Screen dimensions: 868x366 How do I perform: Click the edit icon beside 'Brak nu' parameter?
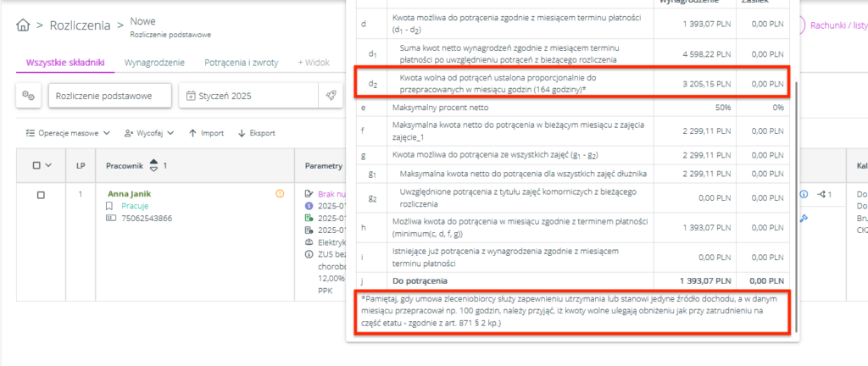click(x=309, y=194)
